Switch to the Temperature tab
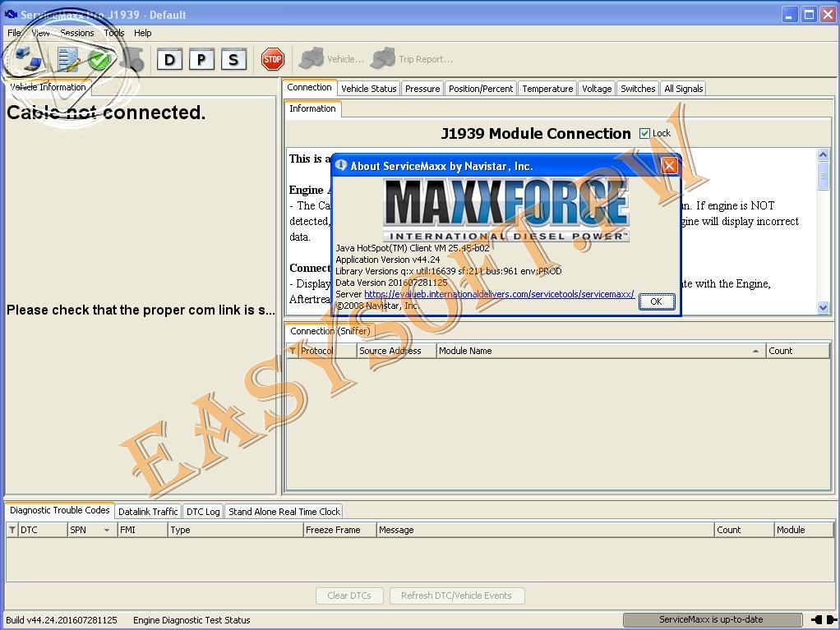The width and height of the screenshot is (840, 630). click(x=547, y=89)
